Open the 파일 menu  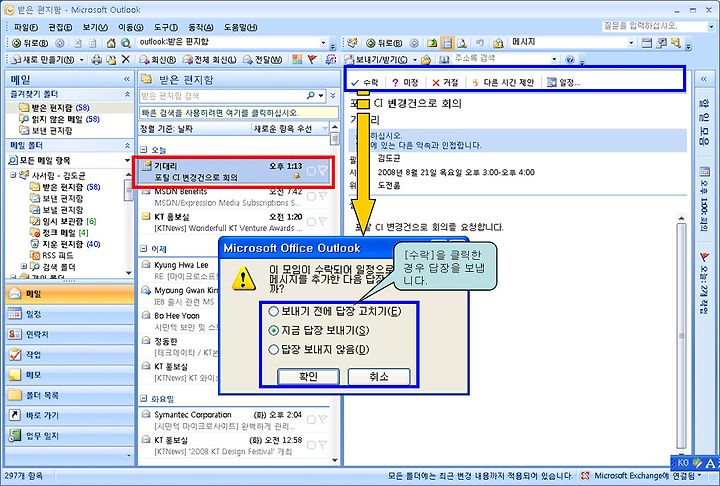click(x=26, y=27)
